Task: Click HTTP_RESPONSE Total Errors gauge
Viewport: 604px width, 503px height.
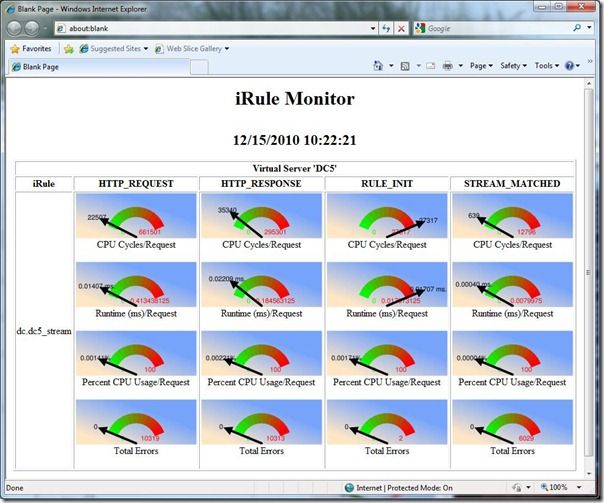Action: (262, 422)
